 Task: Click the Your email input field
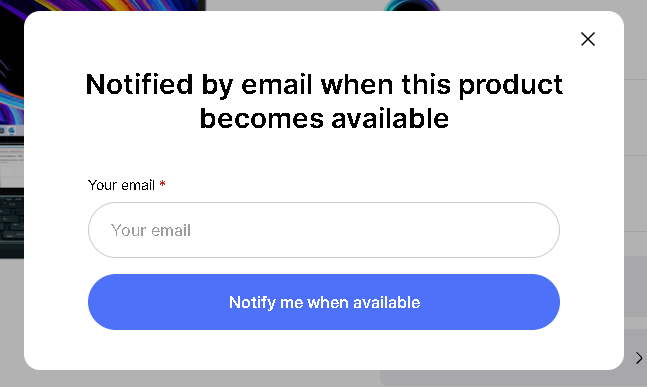pos(324,230)
